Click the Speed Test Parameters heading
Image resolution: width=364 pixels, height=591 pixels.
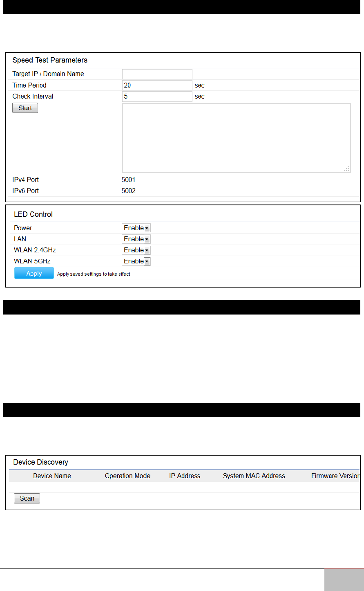pos(50,60)
